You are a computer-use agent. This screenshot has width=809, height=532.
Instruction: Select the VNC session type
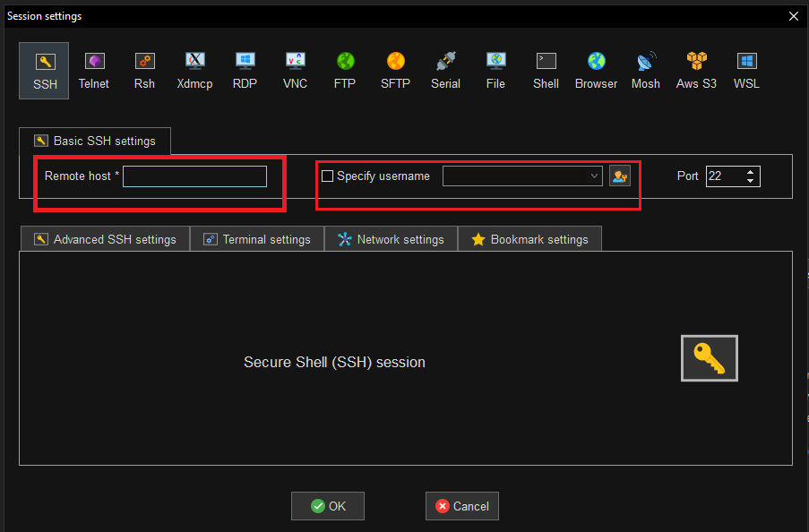point(295,70)
